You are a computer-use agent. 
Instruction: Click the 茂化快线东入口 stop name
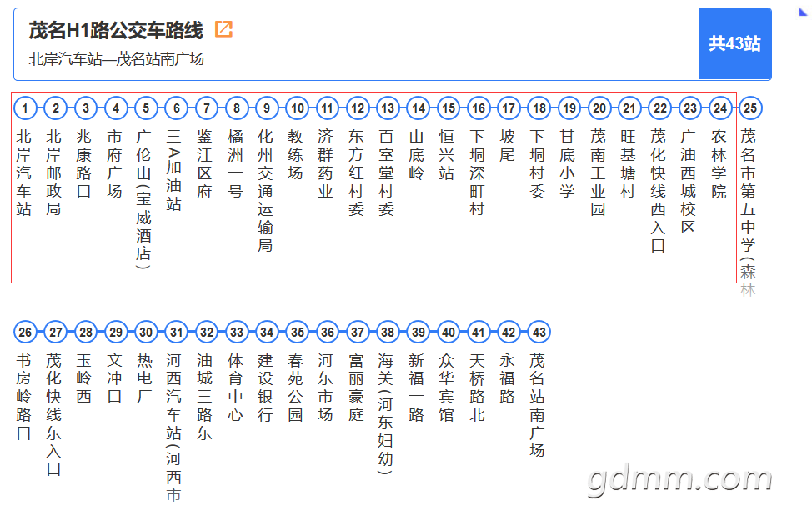tap(54, 415)
